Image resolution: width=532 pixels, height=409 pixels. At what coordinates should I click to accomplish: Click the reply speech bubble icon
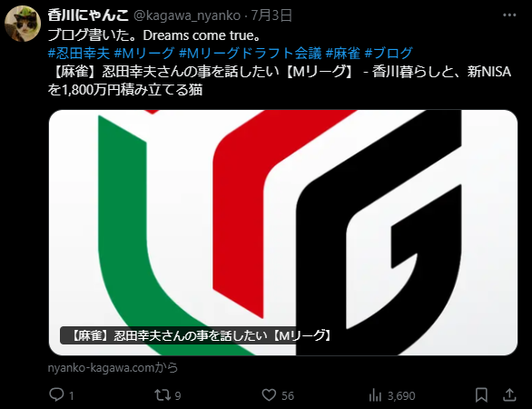[x=56, y=395]
